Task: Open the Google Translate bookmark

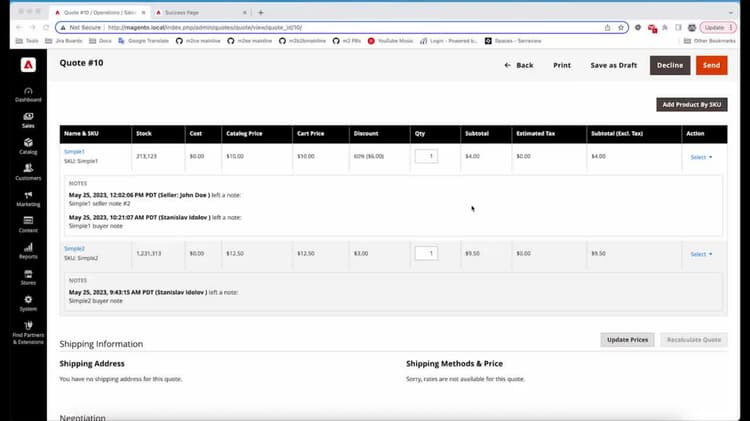Action: [143, 41]
